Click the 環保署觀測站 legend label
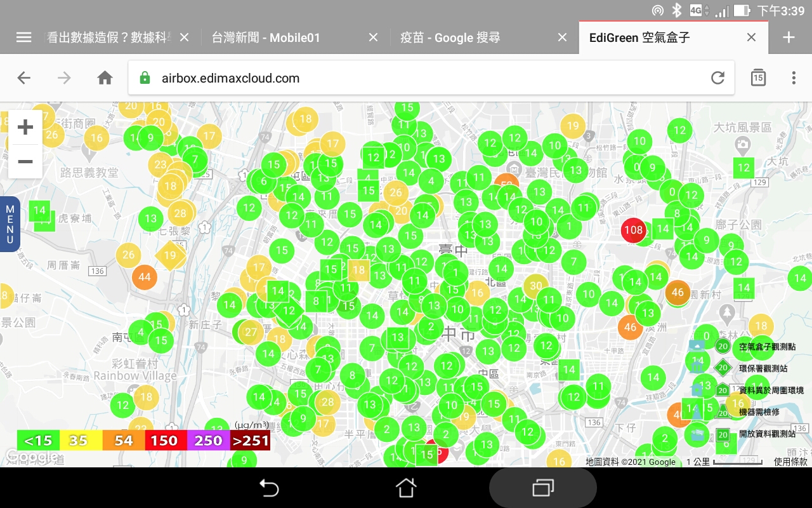 763,368
